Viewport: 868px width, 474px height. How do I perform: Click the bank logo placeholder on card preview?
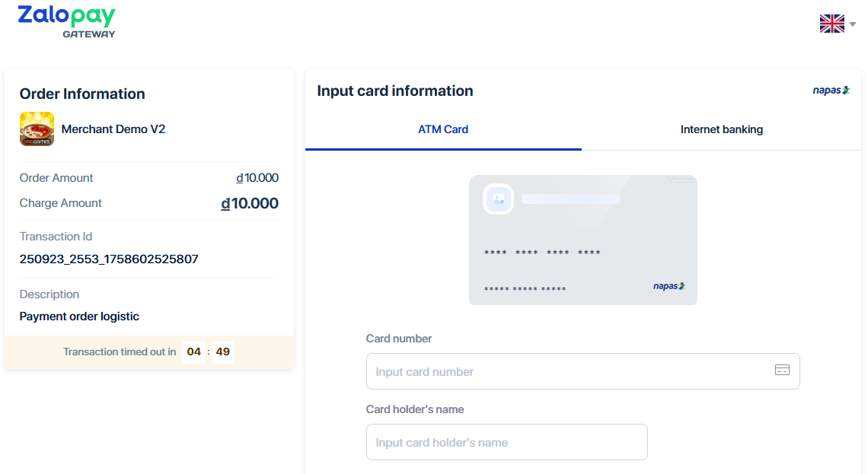tap(499, 199)
